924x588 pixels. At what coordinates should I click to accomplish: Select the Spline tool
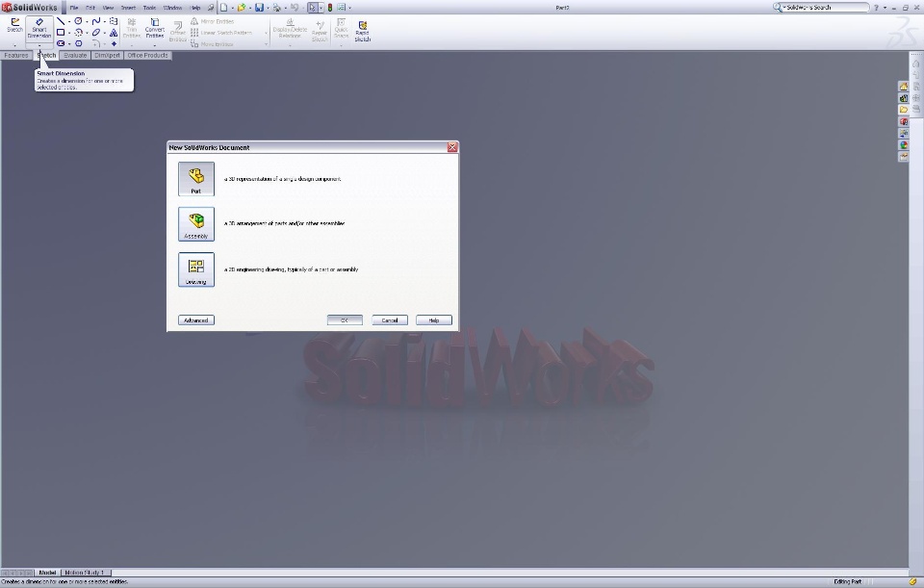tap(96, 21)
